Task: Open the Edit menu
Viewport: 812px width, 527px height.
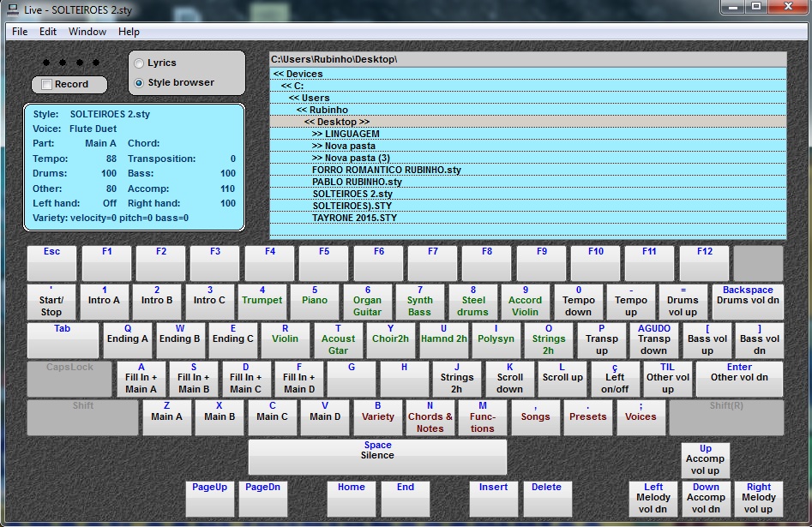Action: (48, 32)
